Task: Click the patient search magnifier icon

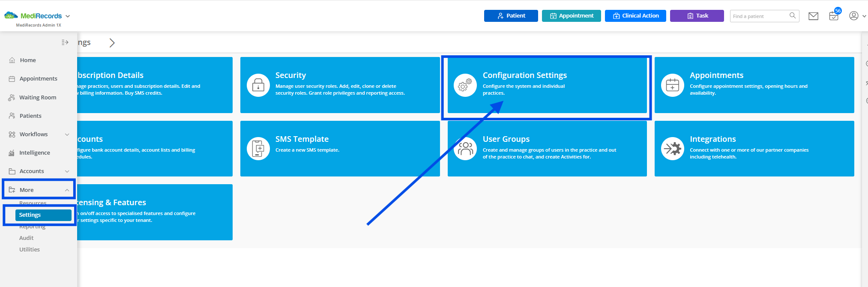Action: click(793, 16)
